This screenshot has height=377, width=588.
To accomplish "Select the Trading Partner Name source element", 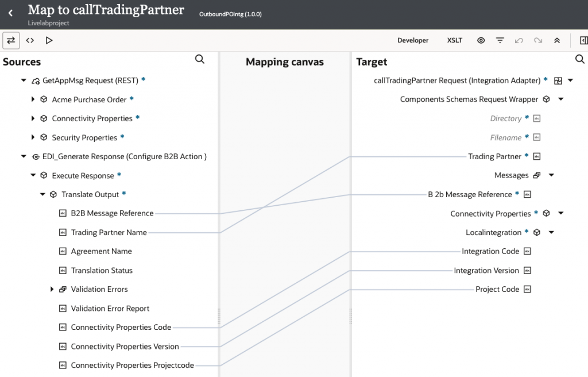I will [x=109, y=233].
